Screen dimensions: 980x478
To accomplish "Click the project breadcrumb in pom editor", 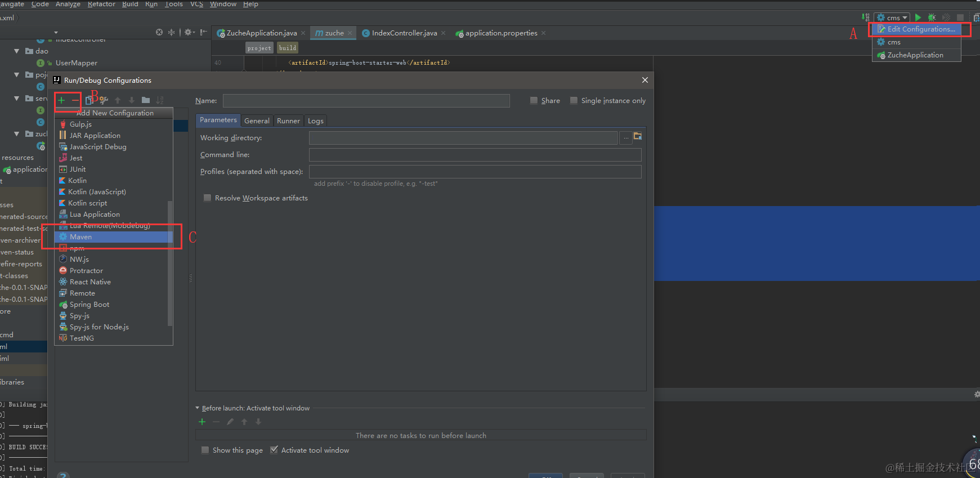I will pyautogui.click(x=259, y=48).
